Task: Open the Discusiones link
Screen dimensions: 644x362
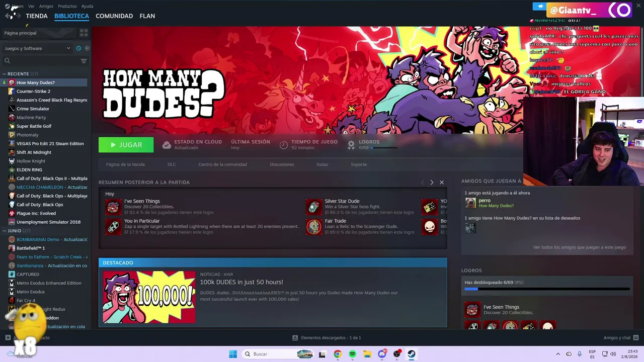Action: point(282,164)
